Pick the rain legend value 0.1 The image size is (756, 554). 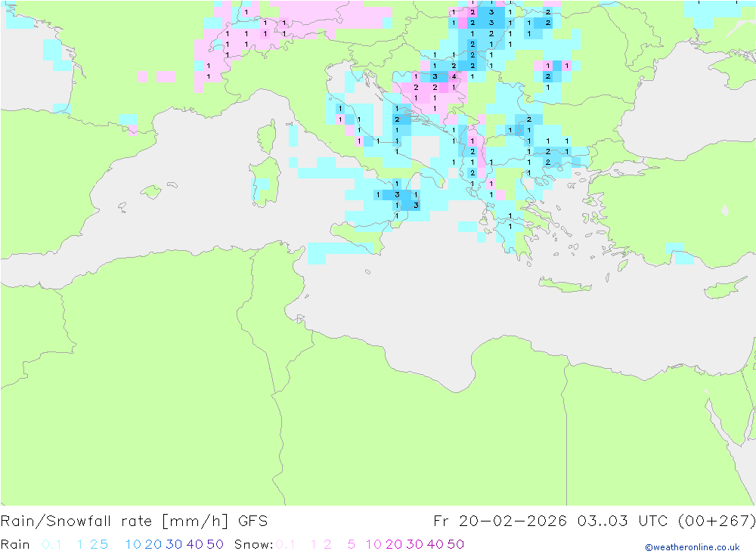point(51,544)
